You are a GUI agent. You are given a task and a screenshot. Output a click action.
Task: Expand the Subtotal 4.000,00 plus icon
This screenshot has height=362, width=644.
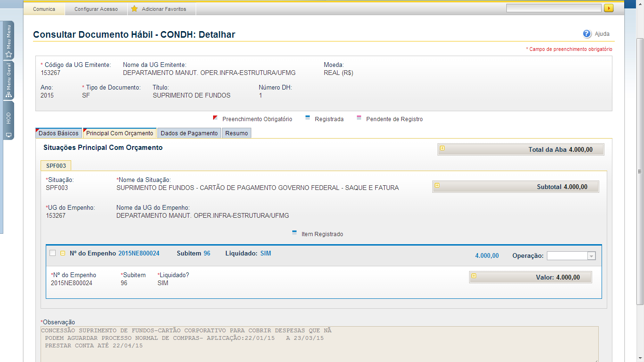point(437,185)
